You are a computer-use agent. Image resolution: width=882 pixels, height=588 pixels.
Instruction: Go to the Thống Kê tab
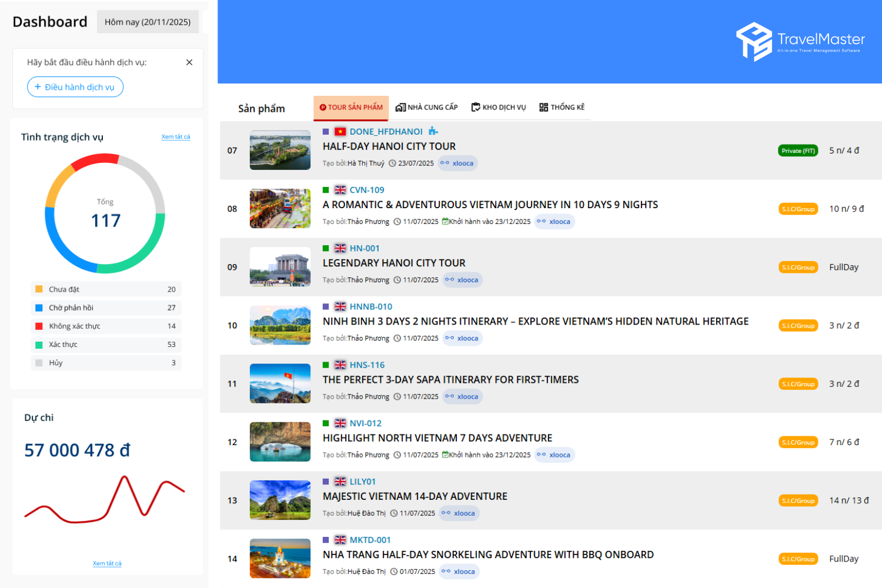point(562,108)
